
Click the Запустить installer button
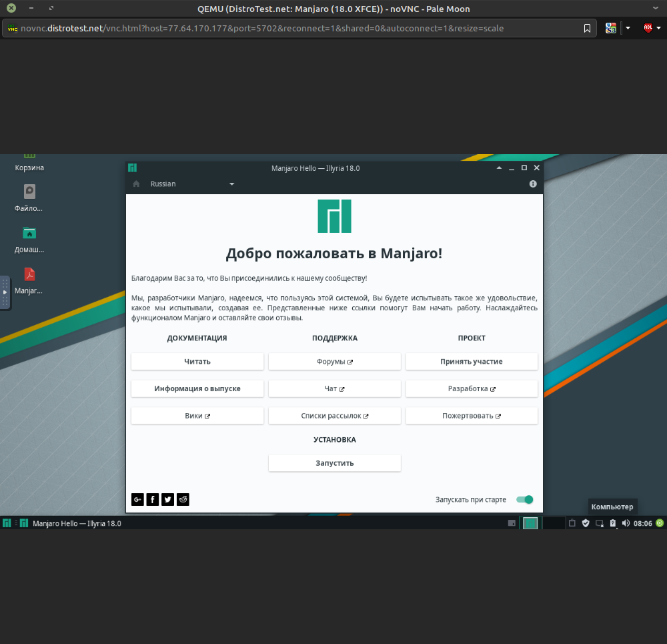click(334, 463)
